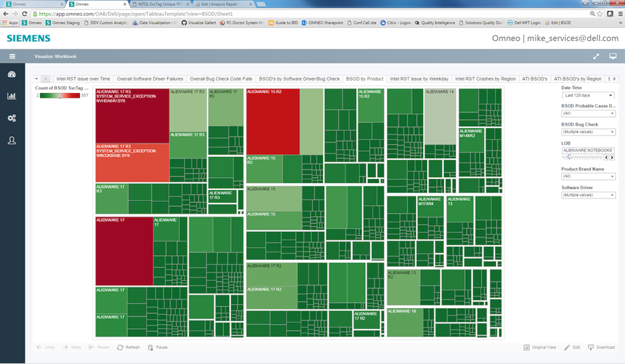Switch to Edit Analysis Repair browser tab
The width and height of the screenshot is (625, 364).
tap(223, 4)
